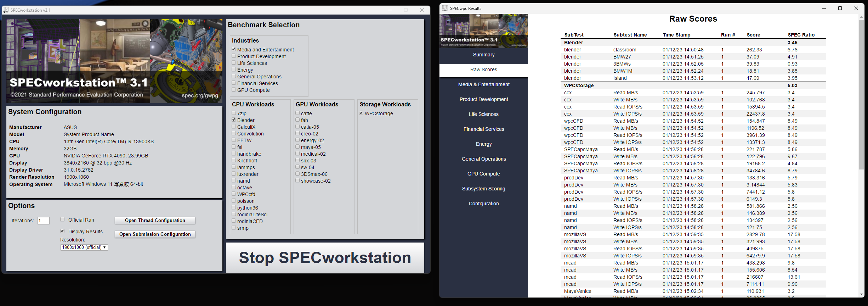
Task: Uncheck the WPCstorage storage workload
Action: (x=361, y=113)
